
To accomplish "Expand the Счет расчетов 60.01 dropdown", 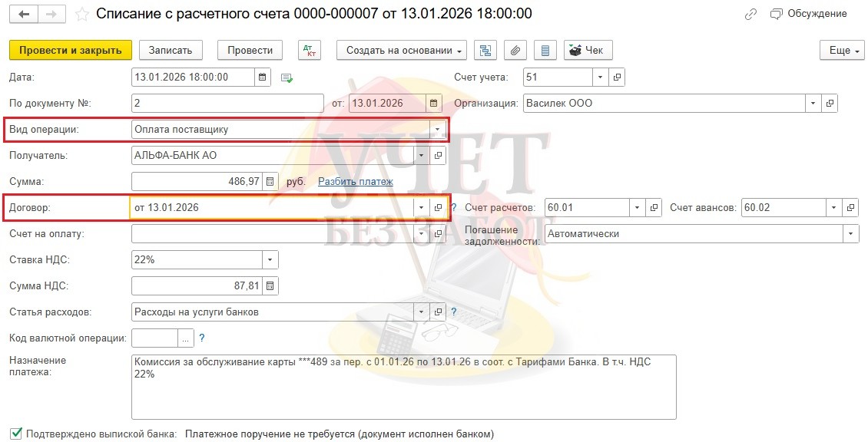I will pos(637,208).
